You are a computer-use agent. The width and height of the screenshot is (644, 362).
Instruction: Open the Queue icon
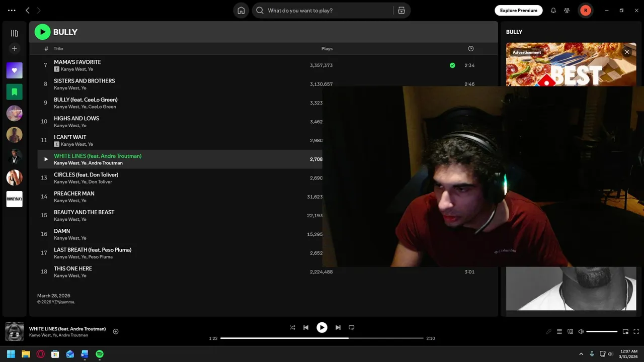[x=559, y=331]
